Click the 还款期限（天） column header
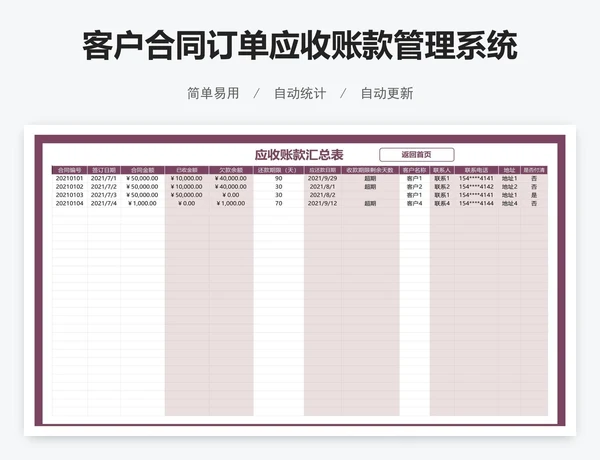 (279, 170)
